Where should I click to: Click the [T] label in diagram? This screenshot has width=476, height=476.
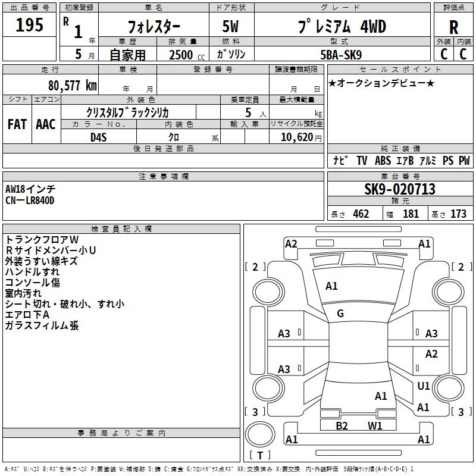[260, 455]
